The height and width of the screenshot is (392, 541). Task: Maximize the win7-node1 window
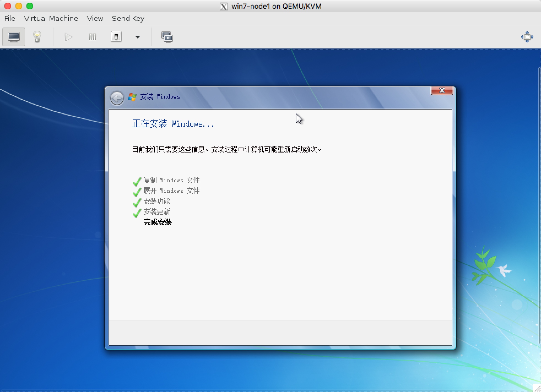click(x=30, y=6)
